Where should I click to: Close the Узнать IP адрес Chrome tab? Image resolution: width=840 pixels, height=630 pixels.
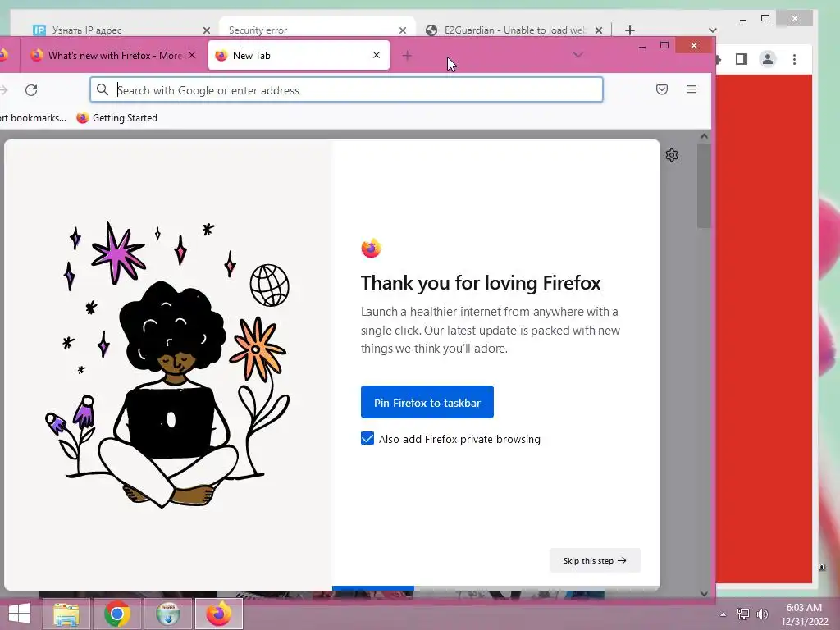pyautogui.click(x=206, y=30)
